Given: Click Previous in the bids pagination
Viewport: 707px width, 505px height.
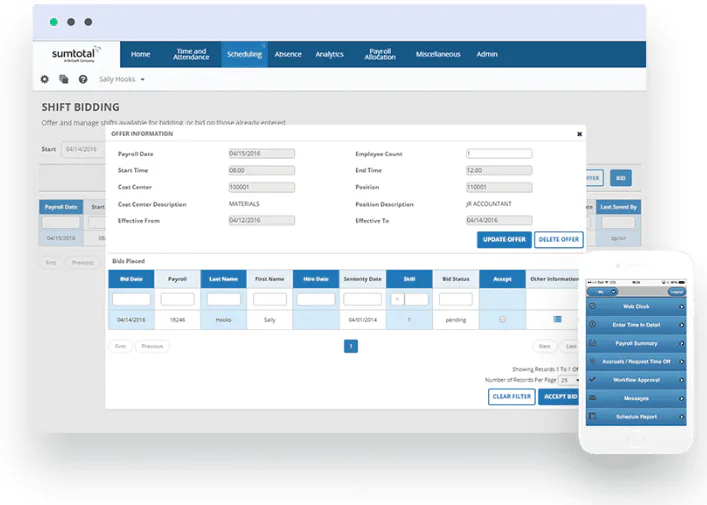Looking at the screenshot, I should click(x=152, y=346).
